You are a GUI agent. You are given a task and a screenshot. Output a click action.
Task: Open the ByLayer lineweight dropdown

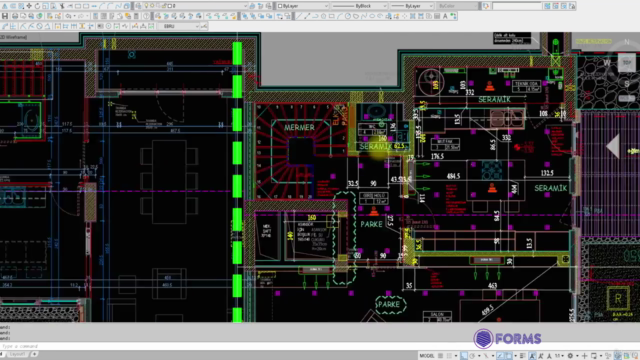pyautogui.click(x=411, y=6)
